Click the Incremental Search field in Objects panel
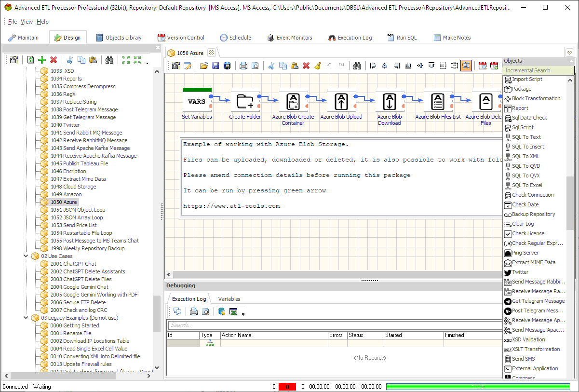 pyautogui.click(x=538, y=70)
